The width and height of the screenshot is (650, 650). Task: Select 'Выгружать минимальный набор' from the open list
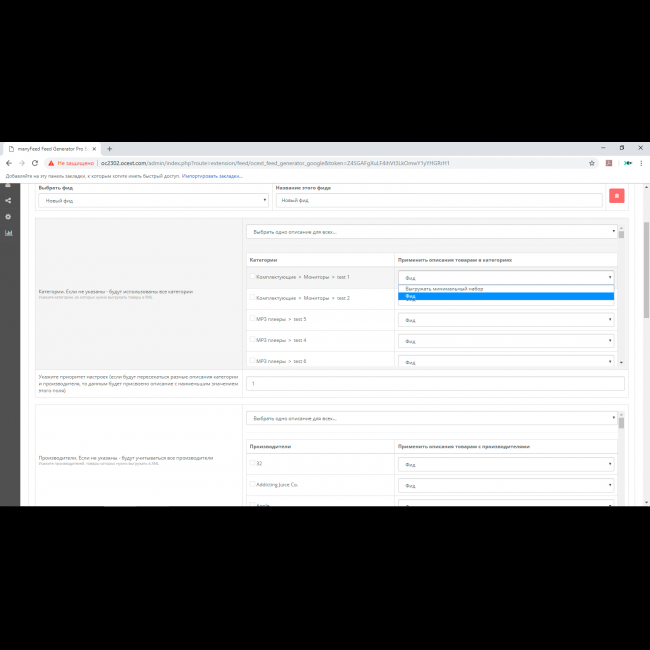tap(444, 289)
